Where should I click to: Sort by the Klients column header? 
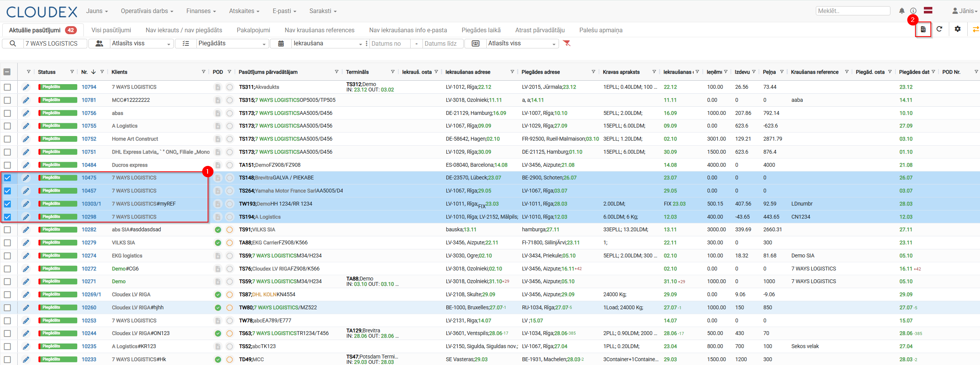[x=120, y=72]
